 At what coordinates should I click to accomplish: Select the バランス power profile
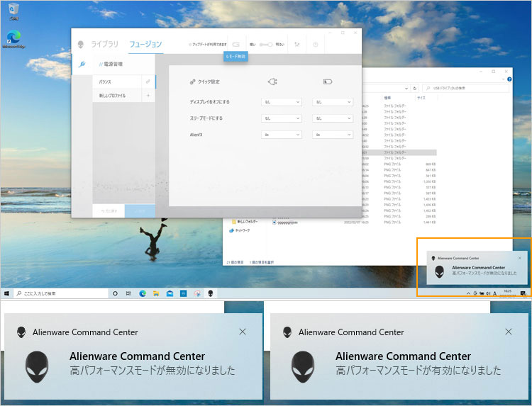[x=117, y=81]
